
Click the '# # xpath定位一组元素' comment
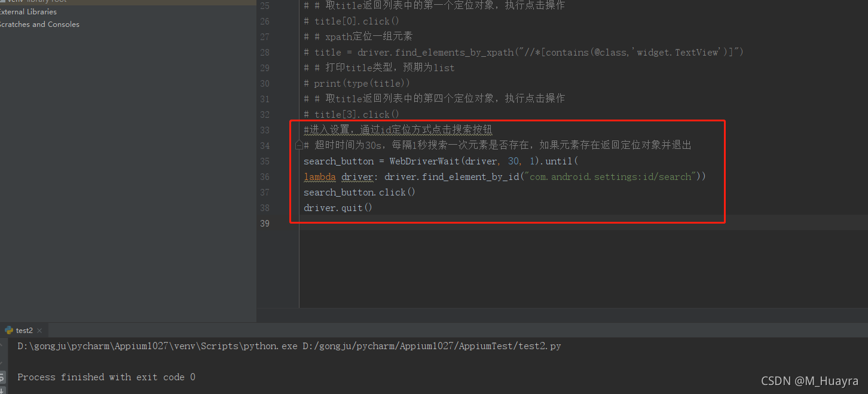pyautogui.click(x=358, y=37)
